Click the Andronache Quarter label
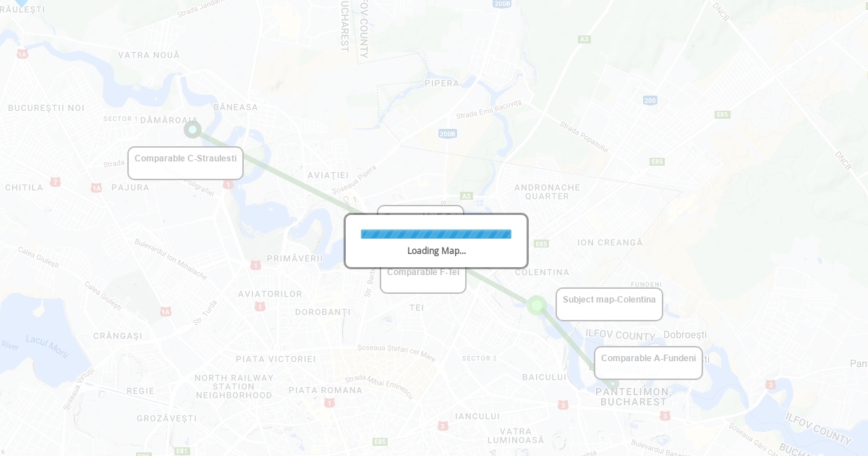The height and width of the screenshot is (456, 868). pyautogui.click(x=548, y=192)
